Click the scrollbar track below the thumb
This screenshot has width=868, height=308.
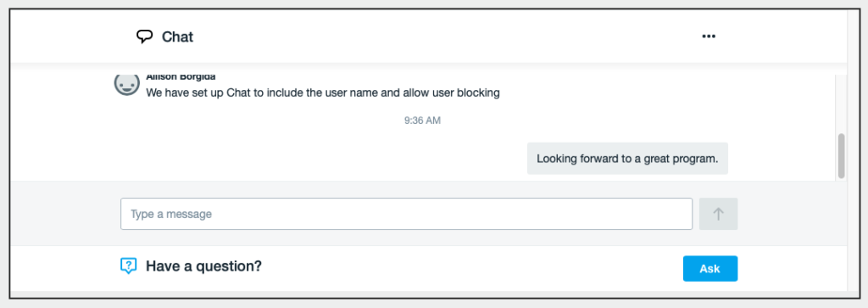842,180
